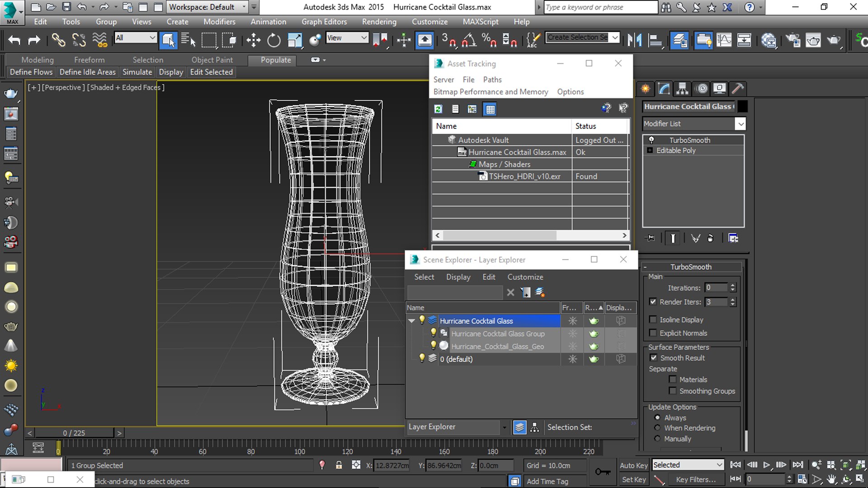Open the Display panel monitor icon
Viewport: 868px width, 488px height.
pos(720,89)
